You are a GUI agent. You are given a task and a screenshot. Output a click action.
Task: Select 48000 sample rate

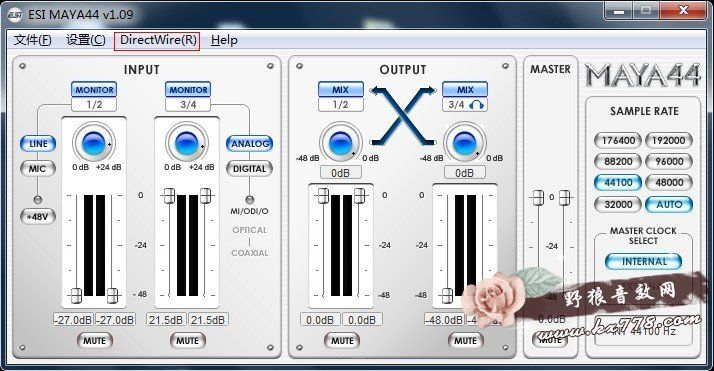668,183
